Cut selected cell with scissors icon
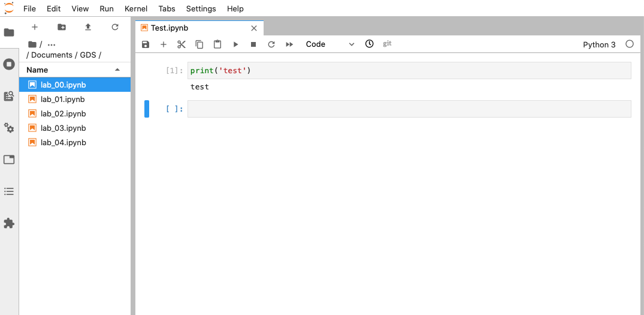The height and width of the screenshot is (315, 644). pyautogui.click(x=182, y=44)
